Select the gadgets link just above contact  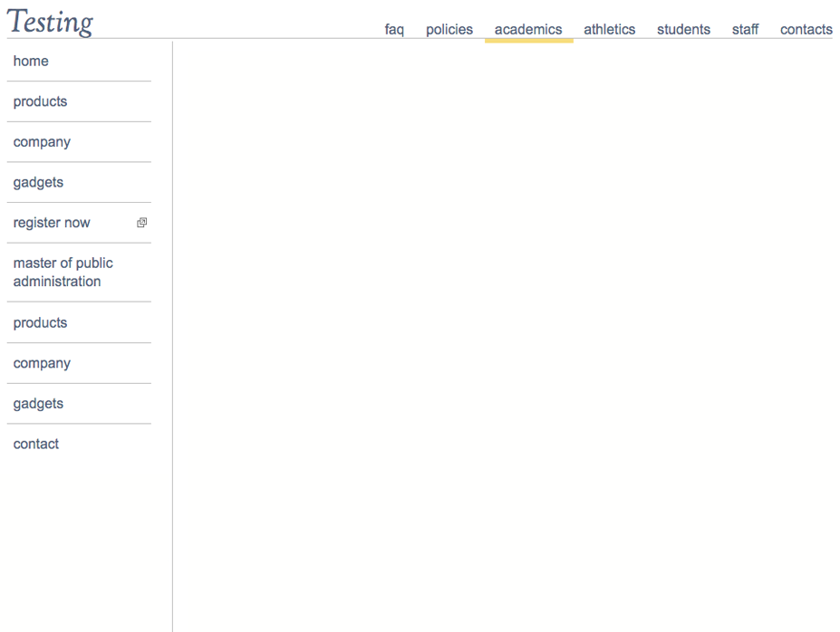[38, 404]
